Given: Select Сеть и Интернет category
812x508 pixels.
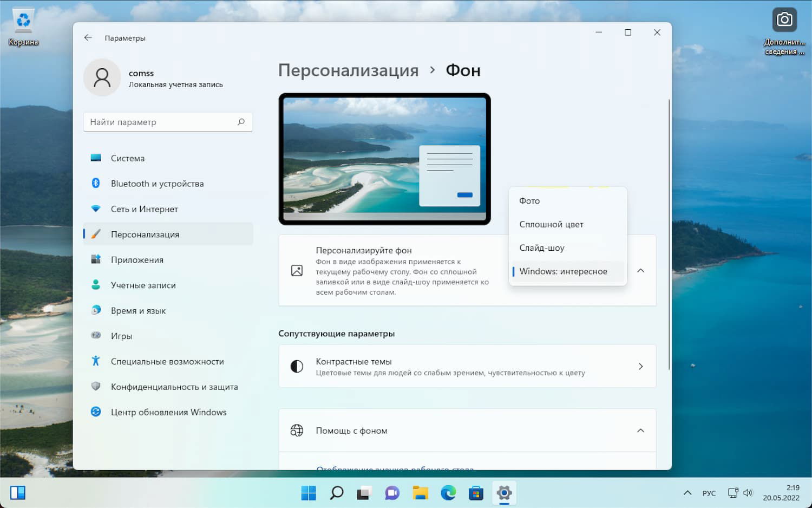Looking at the screenshot, I should pyautogui.click(x=144, y=209).
